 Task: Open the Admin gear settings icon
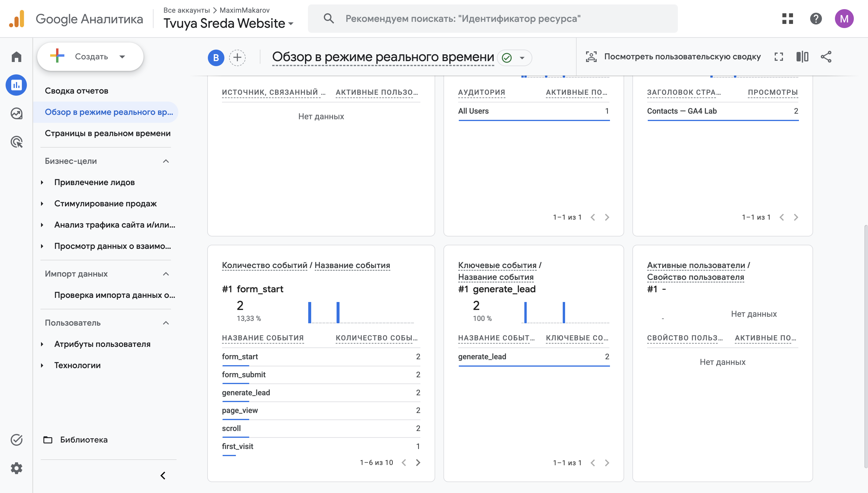(x=16, y=468)
